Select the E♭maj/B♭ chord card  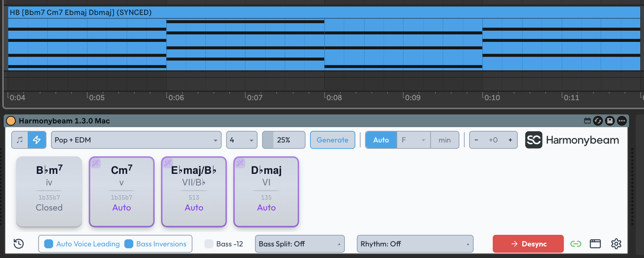[194, 191]
